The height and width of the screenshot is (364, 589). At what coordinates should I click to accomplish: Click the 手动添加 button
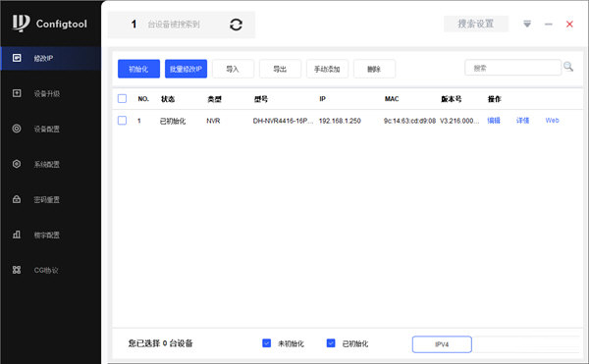pos(327,69)
